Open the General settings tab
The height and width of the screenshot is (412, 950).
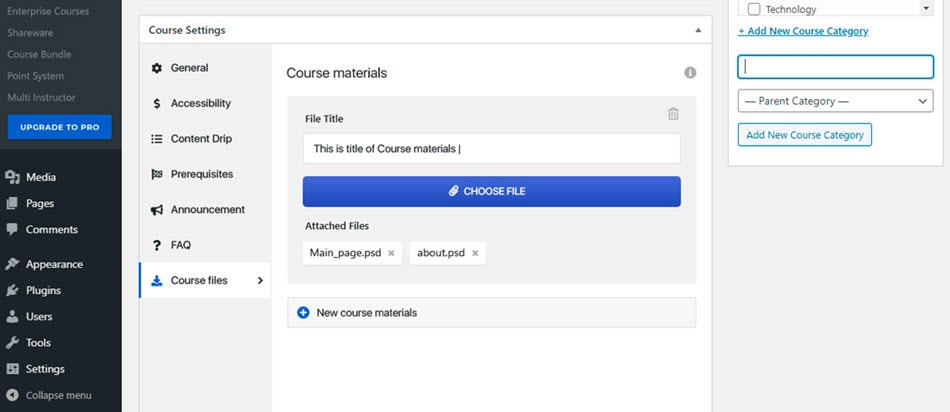pyautogui.click(x=205, y=68)
